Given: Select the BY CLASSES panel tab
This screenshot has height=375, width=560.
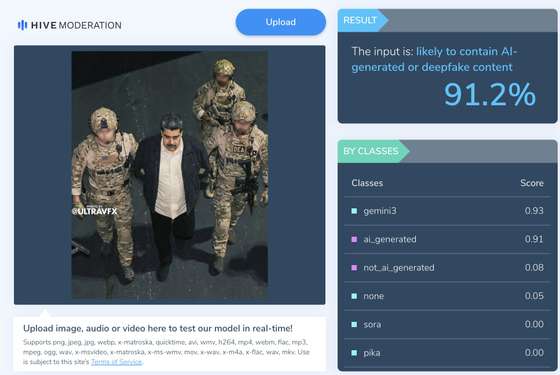Looking at the screenshot, I should [x=371, y=151].
